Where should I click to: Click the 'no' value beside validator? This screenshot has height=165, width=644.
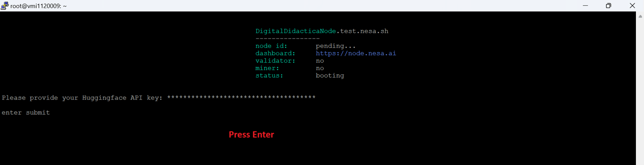320,61
